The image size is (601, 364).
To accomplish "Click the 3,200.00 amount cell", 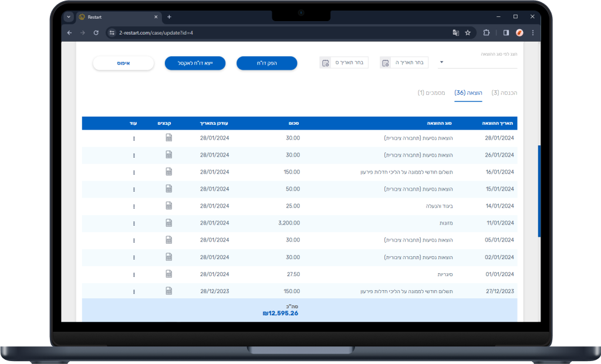I will pos(289,223).
